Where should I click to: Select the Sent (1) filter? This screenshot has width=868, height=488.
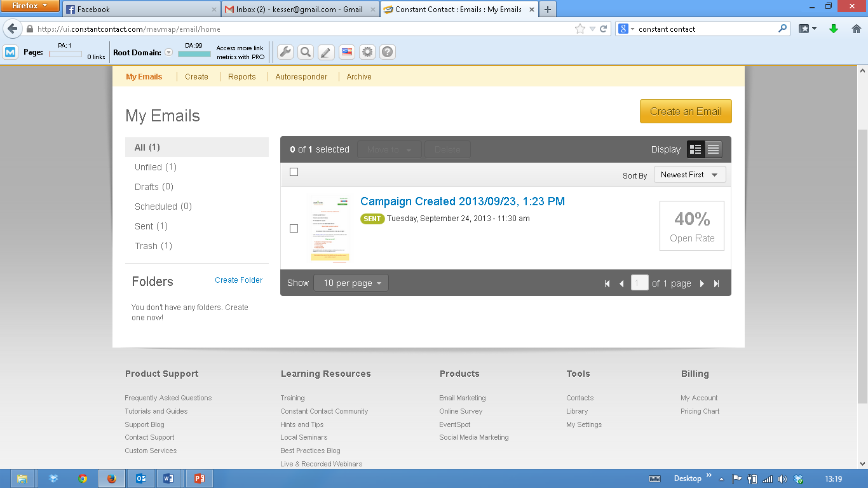coord(151,226)
